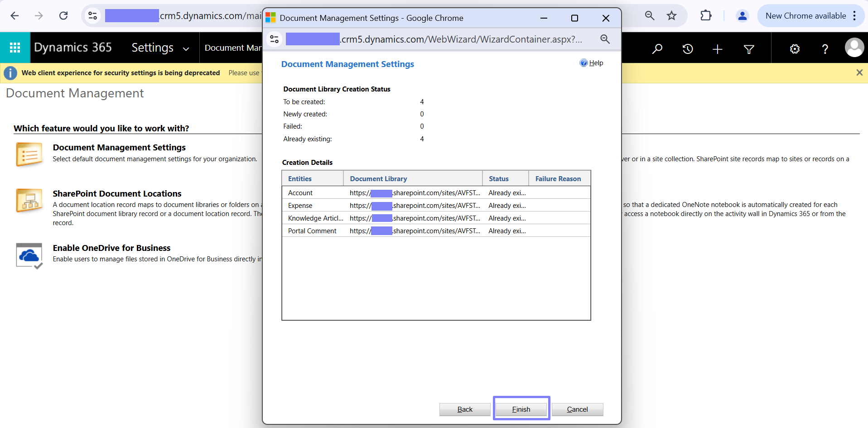This screenshot has height=428, width=868.
Task: Open Enable OneDrive for Business link
Action: (111, 248)
